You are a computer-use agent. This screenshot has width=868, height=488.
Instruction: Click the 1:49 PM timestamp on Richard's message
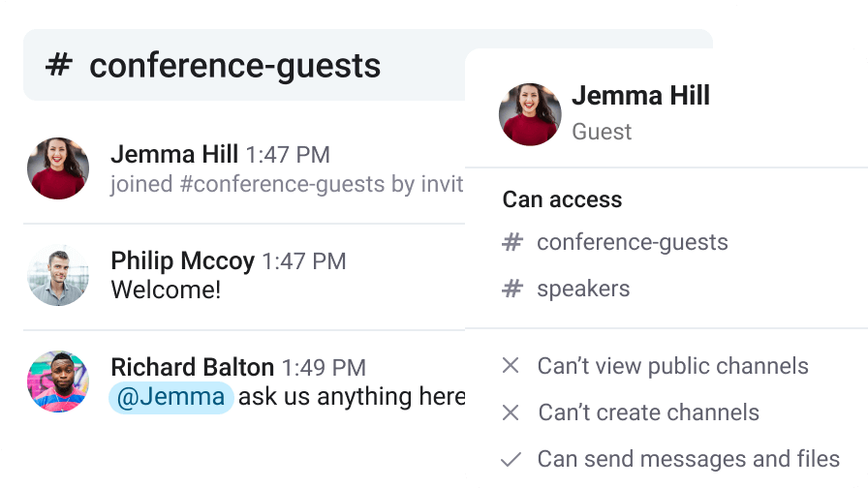coord(324,368)
